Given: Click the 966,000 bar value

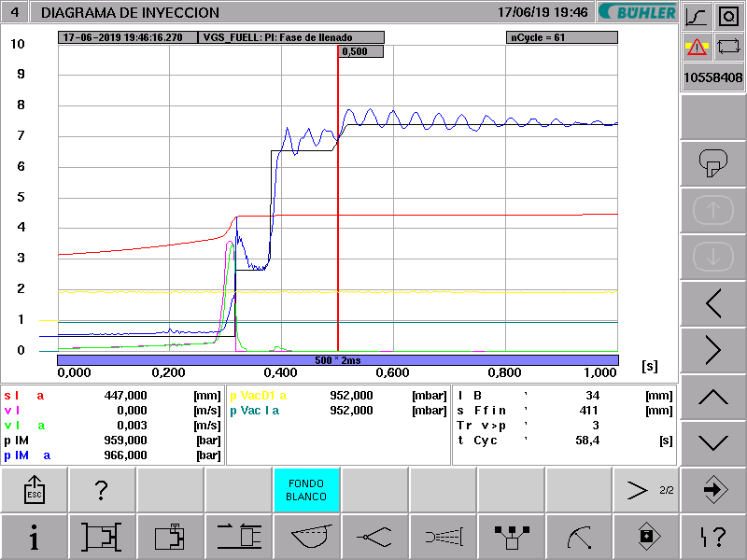Looking at the screenshot, I should pos(125,455).
